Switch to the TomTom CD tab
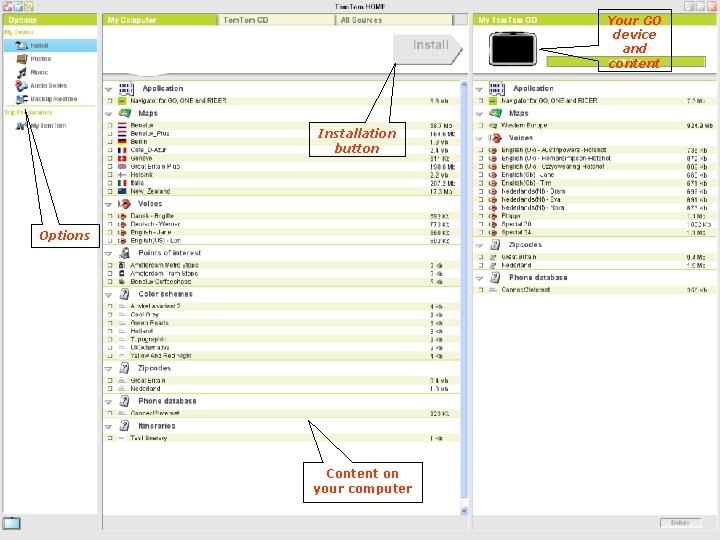The height and width of the screenshot is (540, 720). point(276,20)
